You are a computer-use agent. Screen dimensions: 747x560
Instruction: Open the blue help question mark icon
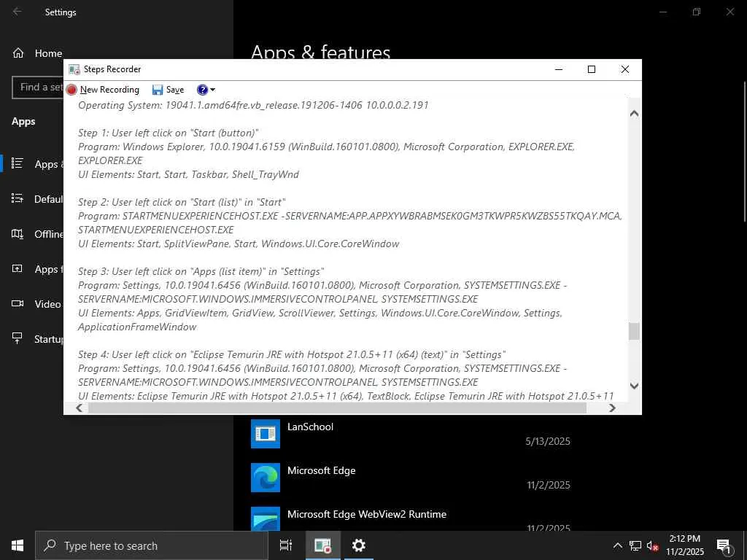click(202, 90)
